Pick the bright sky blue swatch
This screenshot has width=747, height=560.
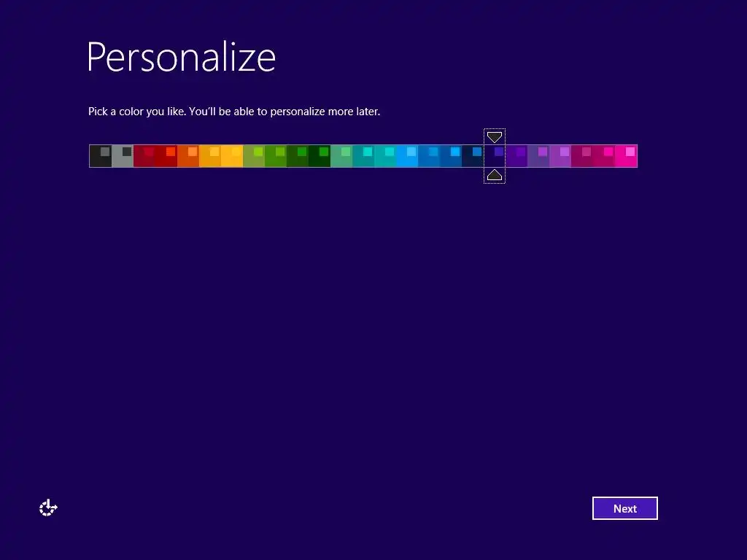pos(407,156)
